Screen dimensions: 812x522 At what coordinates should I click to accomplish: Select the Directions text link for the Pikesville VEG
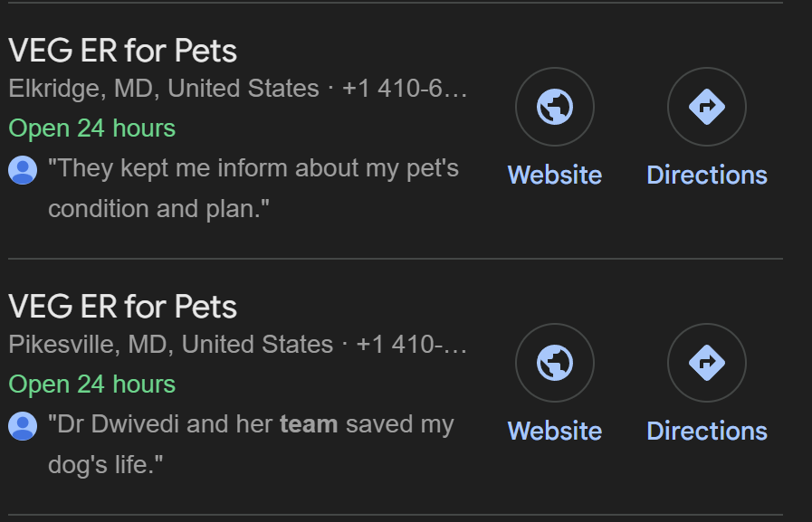[707, 431]
